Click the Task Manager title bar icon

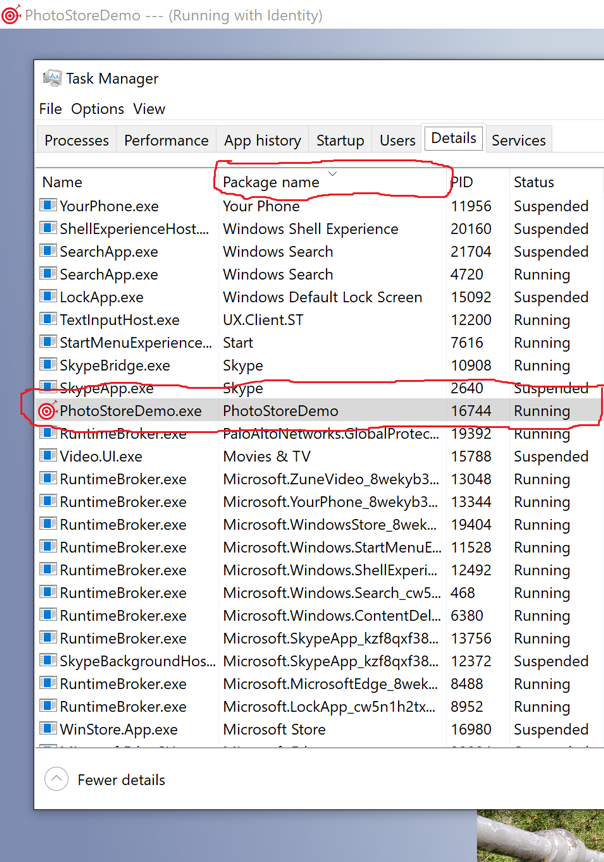pyautogui.click(x=52, y=78)
